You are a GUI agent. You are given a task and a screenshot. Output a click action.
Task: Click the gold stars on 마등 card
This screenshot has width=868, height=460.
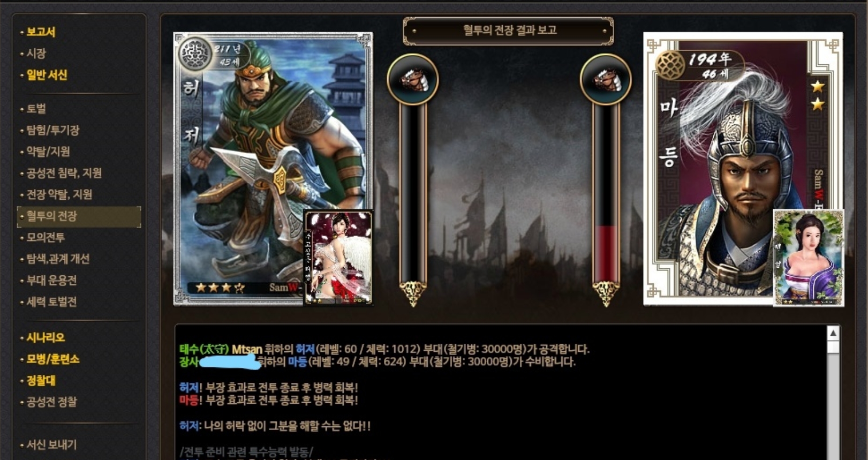(817, 94)
